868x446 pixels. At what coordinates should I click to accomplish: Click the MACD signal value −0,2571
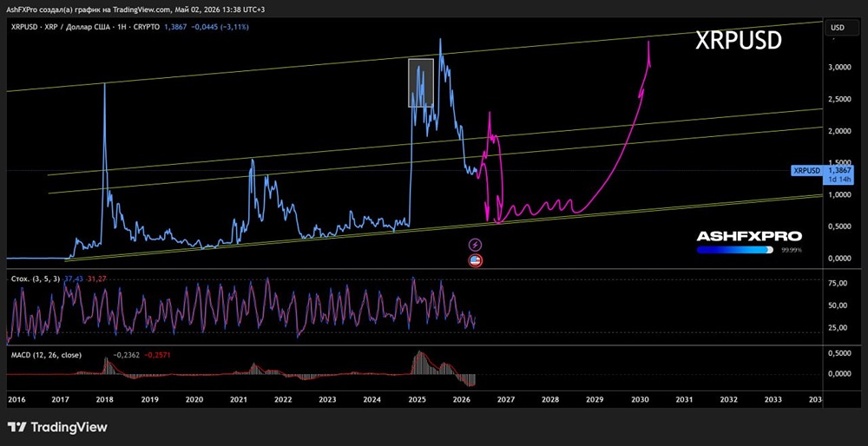click(158, 357)
